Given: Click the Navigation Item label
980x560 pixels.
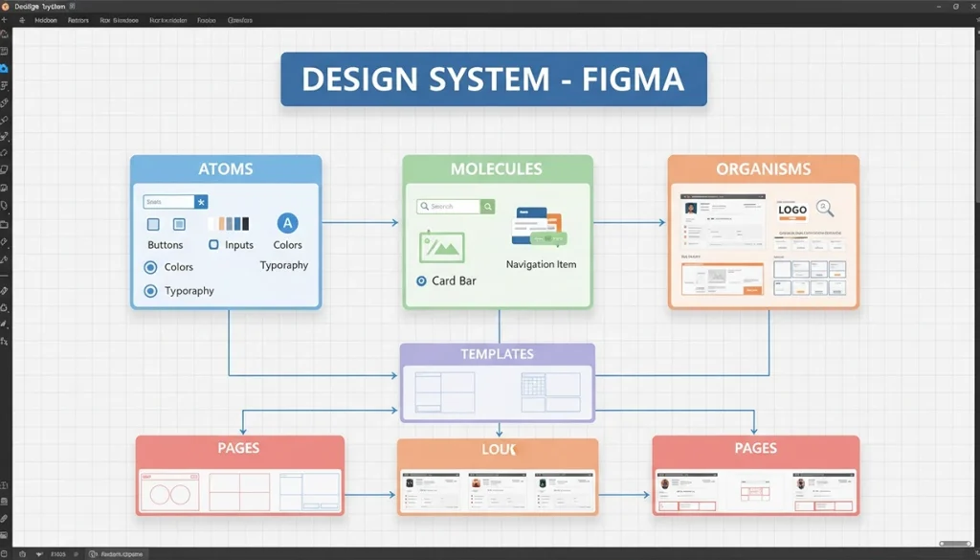Looking at the screenshot, I should tap(542, 264).
